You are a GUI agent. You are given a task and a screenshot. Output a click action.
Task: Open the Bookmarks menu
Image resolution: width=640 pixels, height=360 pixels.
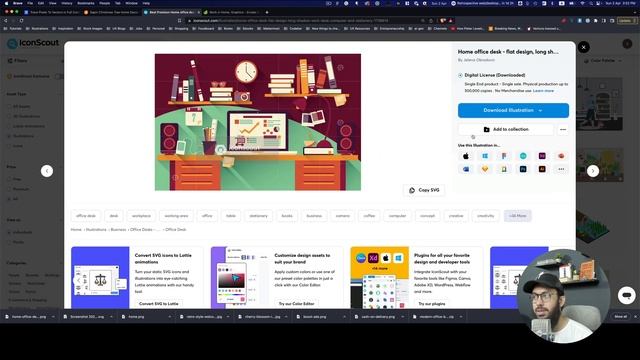(x=86, y=3)
